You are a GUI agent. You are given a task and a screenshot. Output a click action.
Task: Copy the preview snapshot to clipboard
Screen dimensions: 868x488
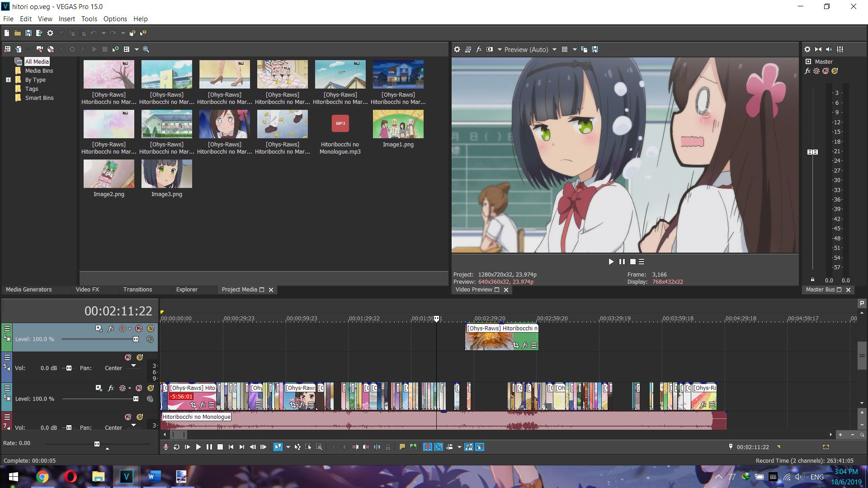584,49
